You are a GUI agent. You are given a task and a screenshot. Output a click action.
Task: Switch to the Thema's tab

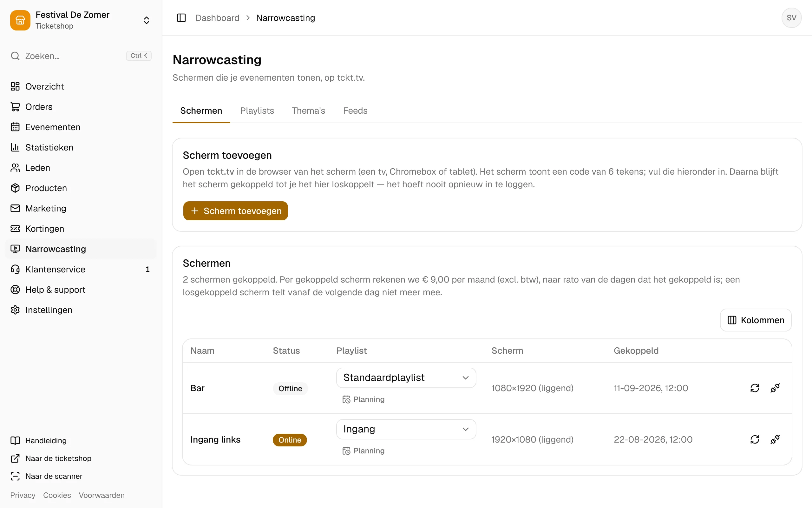308,110
